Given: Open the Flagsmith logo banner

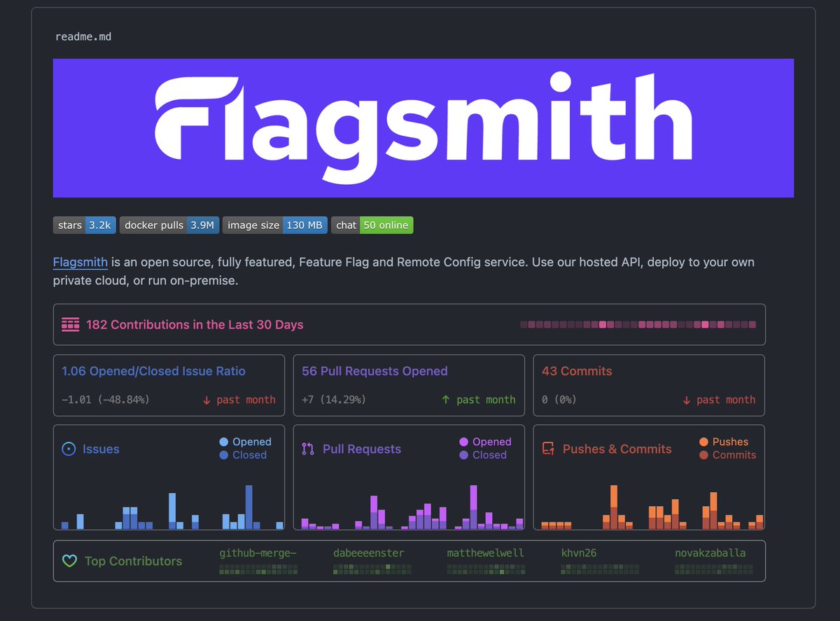Looking at the screenshot, I should click(x=423, y=128).
